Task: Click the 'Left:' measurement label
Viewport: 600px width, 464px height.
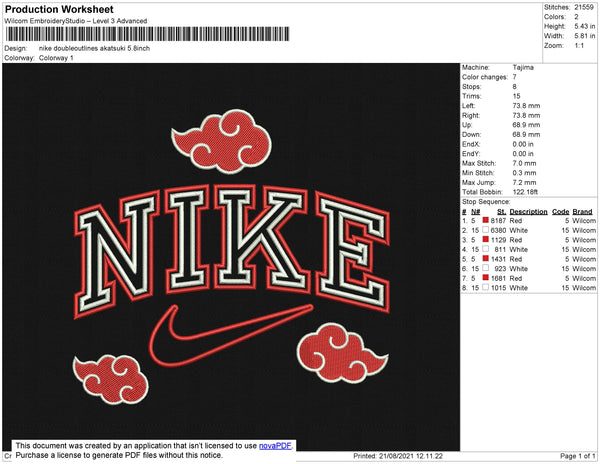Action: (x=468, y=106)
